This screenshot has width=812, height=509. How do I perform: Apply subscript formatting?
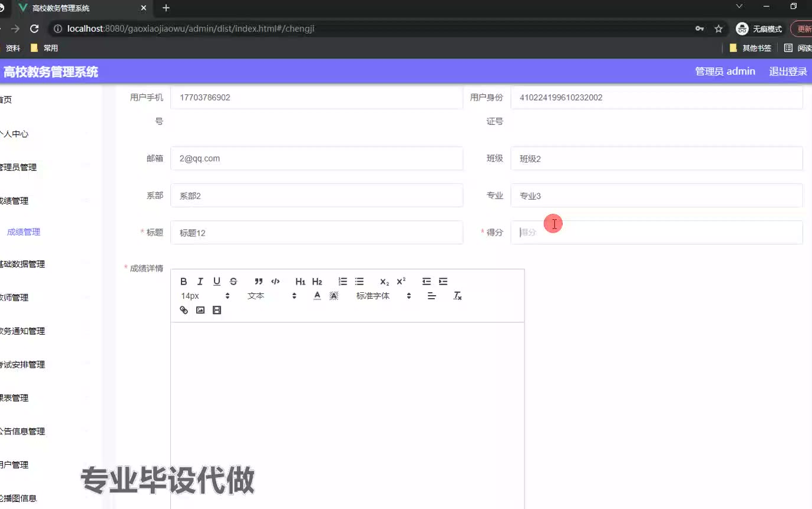click(385, 282)
